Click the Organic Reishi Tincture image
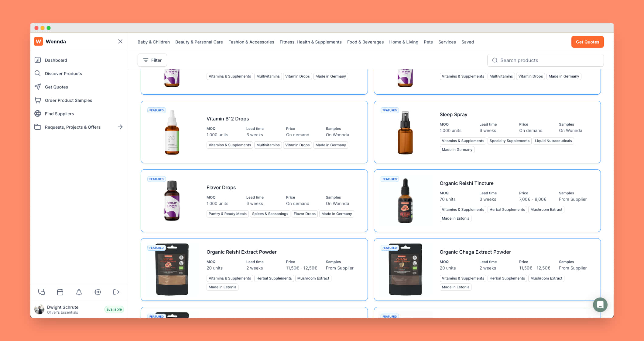The height and width of the screenshot is (341, 644). (x=405, y=201)
